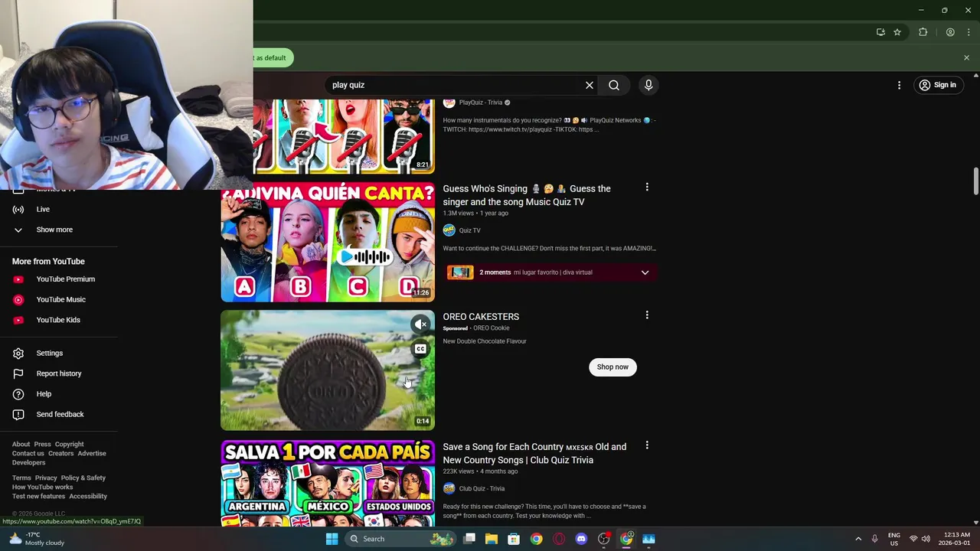Dismiss the default browser infobar
The width and height of the screenshot is (980, 551).
pyautogui.click(x=966, y=57)
